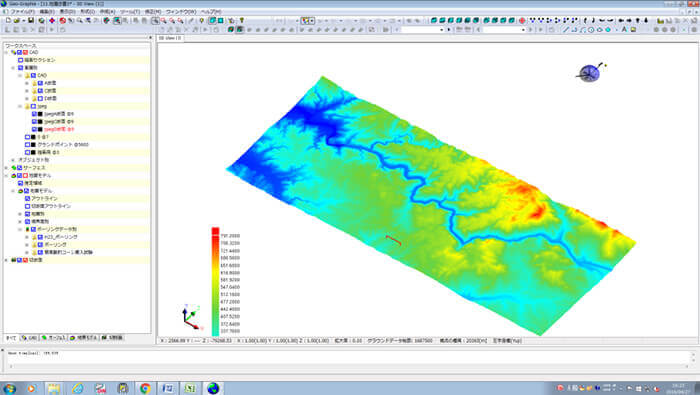Collapse the jpeg folder node
Screen dimensions: 700x395
(20, 106)
